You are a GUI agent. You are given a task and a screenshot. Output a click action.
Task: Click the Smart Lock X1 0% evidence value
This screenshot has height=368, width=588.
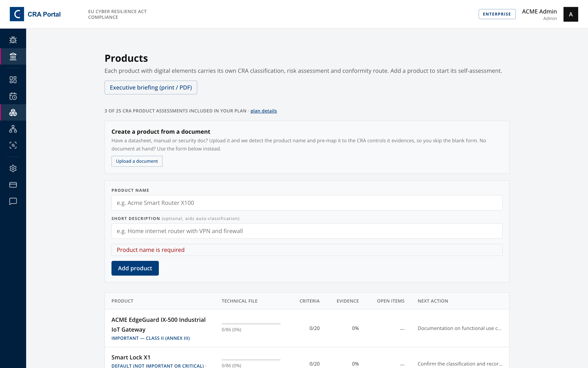355,364
